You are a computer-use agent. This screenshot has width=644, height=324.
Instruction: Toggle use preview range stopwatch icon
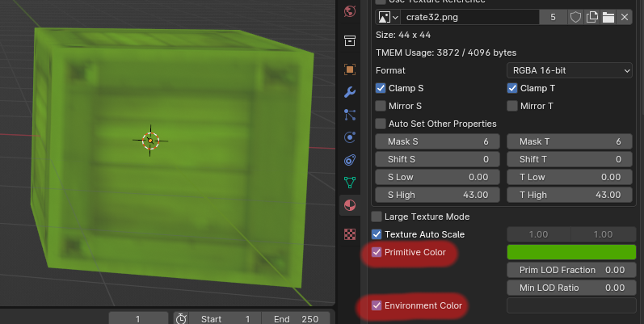pos(181,318)
